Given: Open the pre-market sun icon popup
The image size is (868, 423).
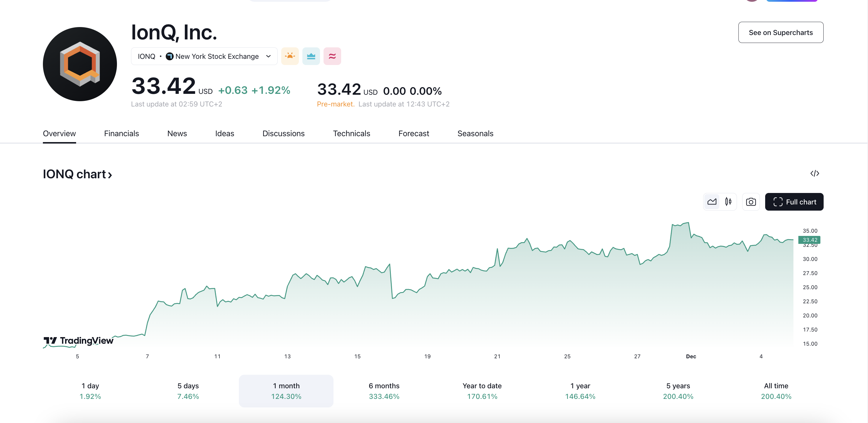Looking at the screenshot, I should 290,56.
